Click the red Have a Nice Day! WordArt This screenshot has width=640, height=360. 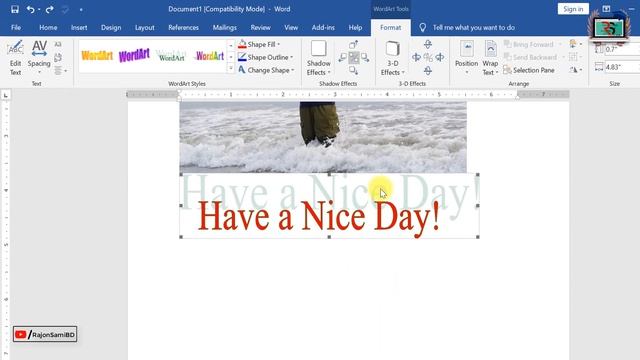[319, 218]
